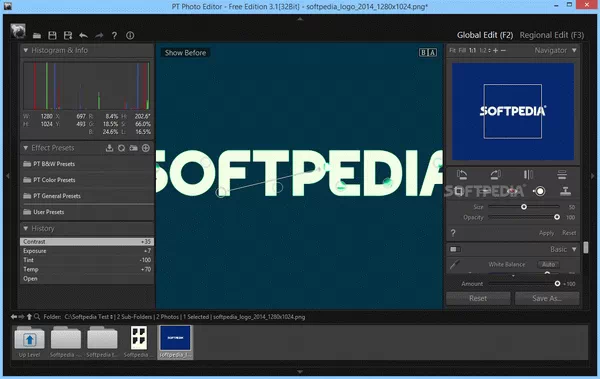Collapse the Histogram & Info panel

click(x=26, y=50)
